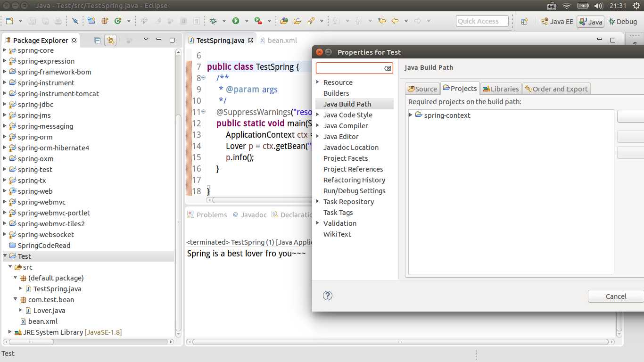The width and height of the screenshot is (644, 362).
Task: Click the Search flashlight toolbar icon
Action: 311,21
